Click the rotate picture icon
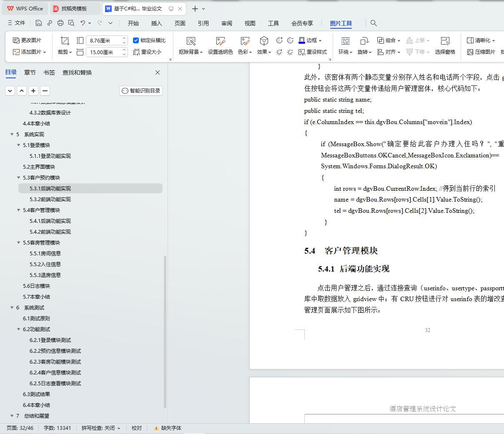Image resolution: width=504 pixels, height=434 pixels. pyautogui.click(x=364, y=41)
